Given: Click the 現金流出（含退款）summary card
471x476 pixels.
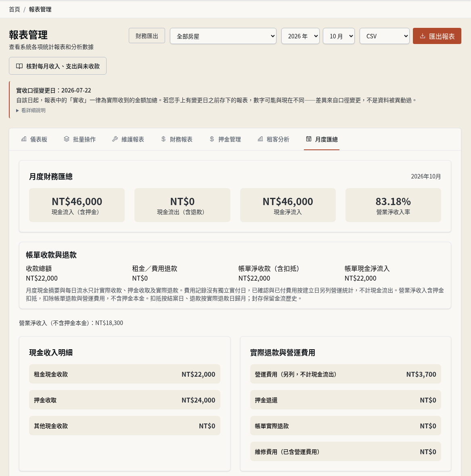Looking at the screenshot, I should (x=182, y=205).
